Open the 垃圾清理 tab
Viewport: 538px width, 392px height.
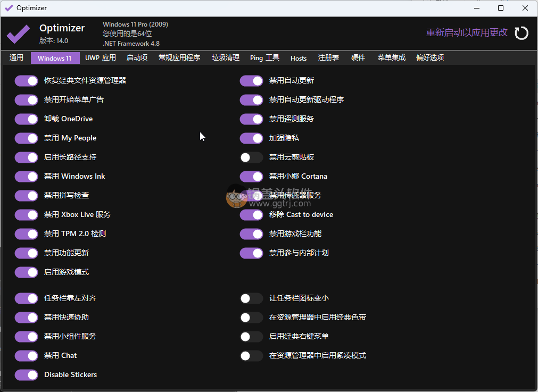[x=226, y=57]
